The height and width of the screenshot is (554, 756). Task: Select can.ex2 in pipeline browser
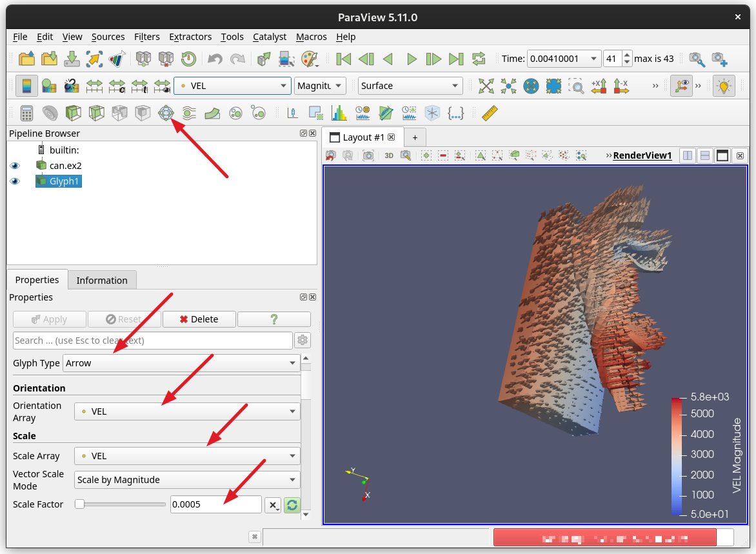point(66,166)
